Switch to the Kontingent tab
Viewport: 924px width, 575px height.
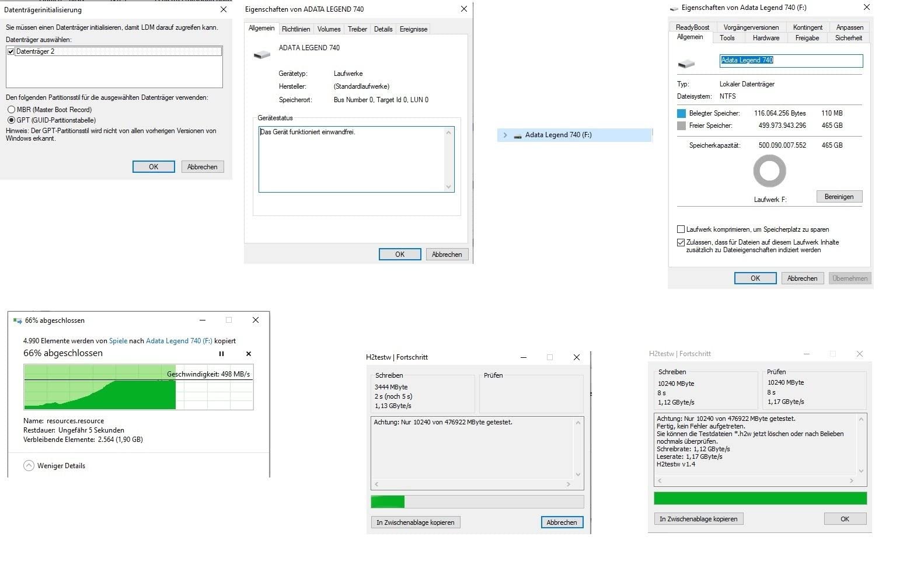click(x=808, y=27)
